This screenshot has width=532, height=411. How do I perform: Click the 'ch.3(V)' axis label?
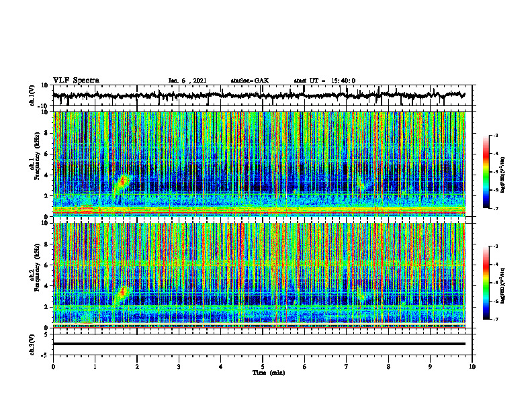[32, 345]
